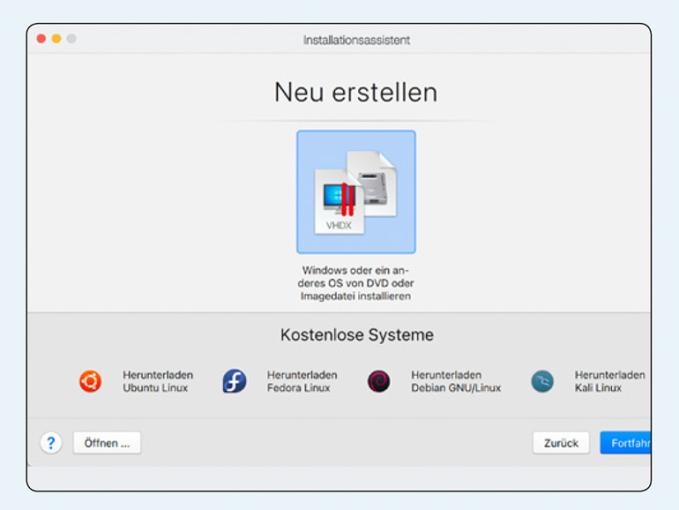
Task: Select the install from DVD or image tile
Action: tap(356, 192)
